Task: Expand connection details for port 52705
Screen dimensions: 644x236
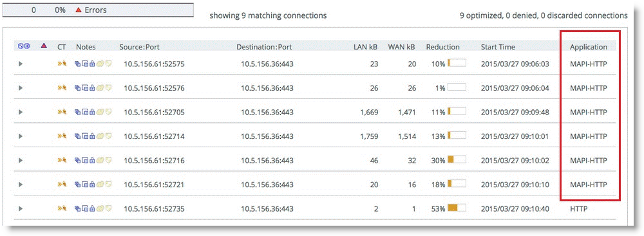Action: tap(21, 112)
